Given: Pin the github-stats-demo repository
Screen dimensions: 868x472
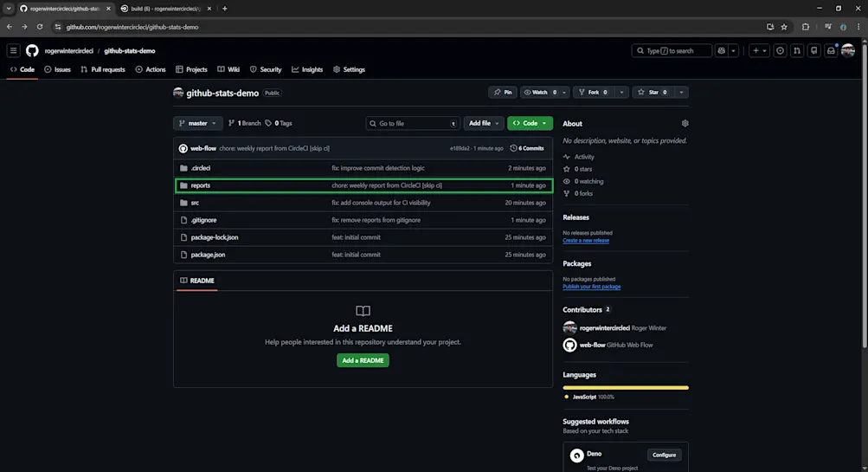Looking at the screenshot, I should (503, 92).
